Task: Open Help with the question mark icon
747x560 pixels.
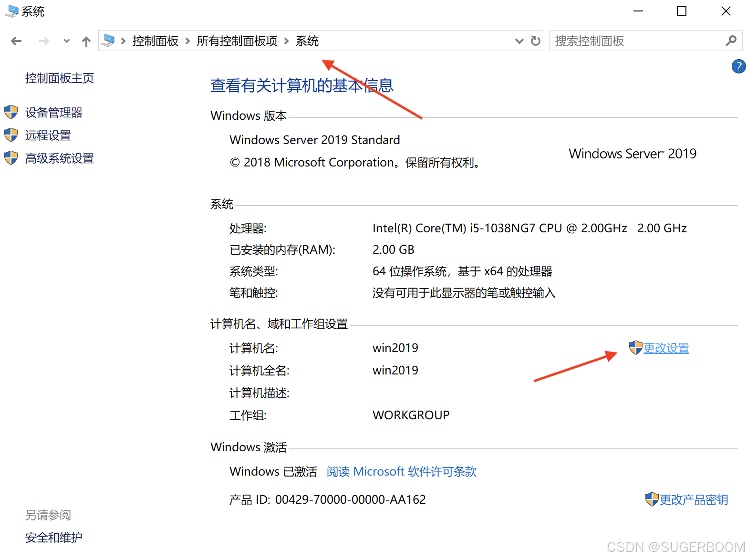Action: coord(738,66)
